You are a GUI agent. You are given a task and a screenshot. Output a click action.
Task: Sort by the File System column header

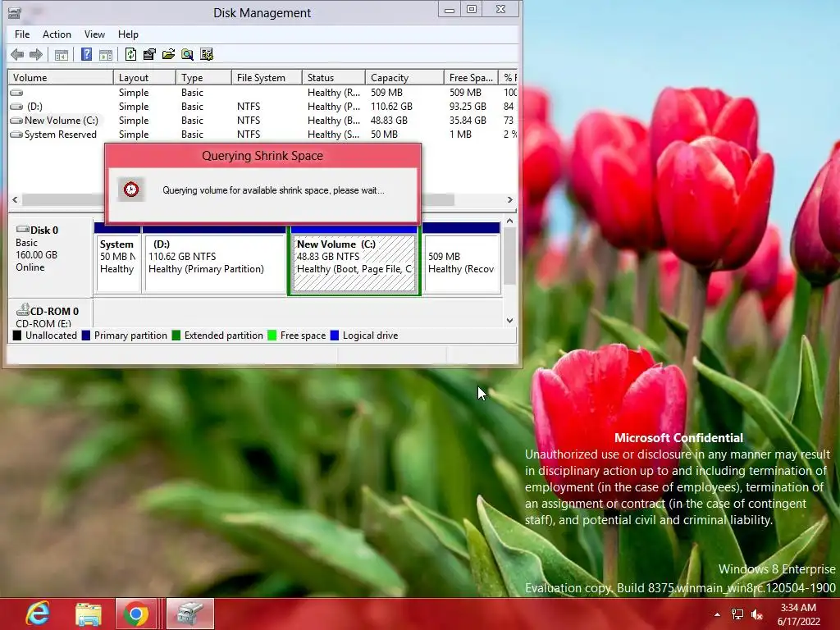click(267, 78)
